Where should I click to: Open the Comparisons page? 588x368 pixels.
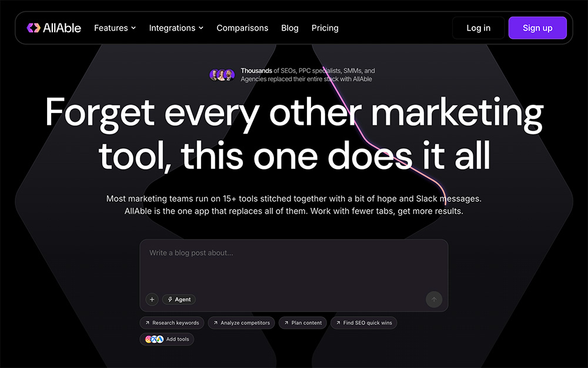[242, 28]
